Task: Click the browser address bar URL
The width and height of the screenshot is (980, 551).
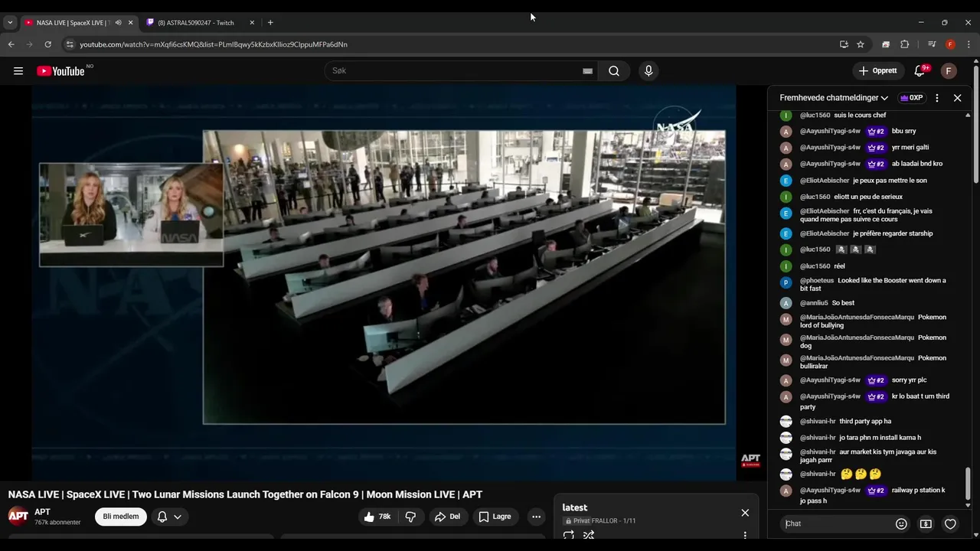Action: pos(214,44)
